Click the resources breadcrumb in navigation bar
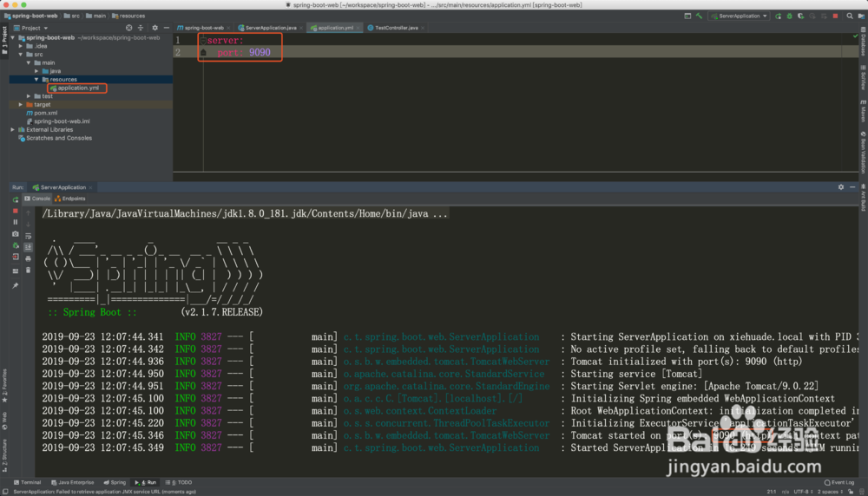The width and height of the screenshot is (868, 496). (x=128, y=16)
